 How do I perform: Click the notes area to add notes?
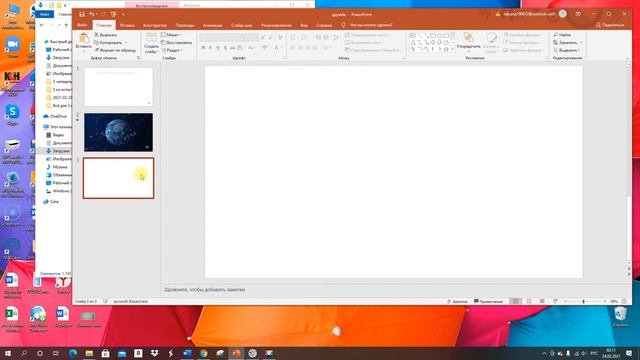click(393, 289)
